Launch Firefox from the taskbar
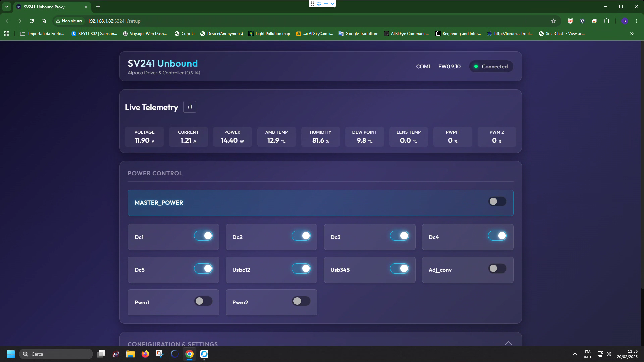 [x=145, y=354]
